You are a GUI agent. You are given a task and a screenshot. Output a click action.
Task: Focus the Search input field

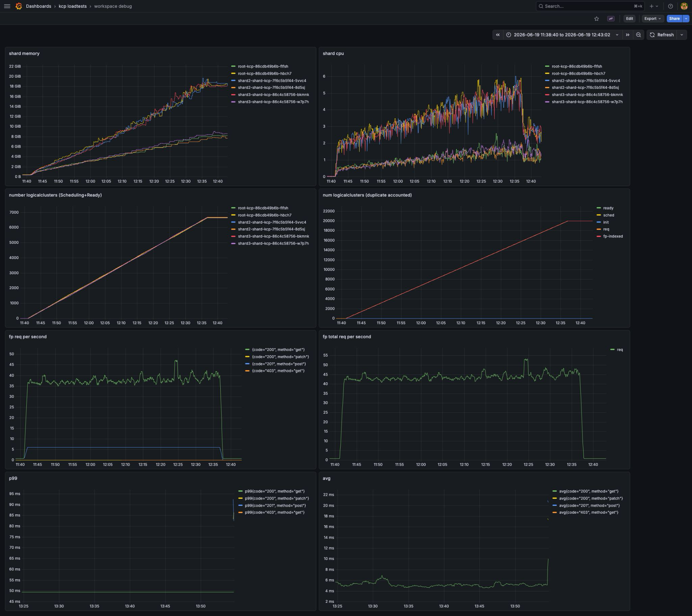[590, 6]
